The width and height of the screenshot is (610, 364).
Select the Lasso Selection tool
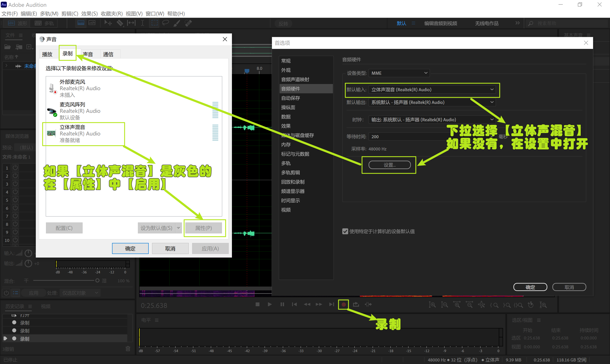(165, 23)
